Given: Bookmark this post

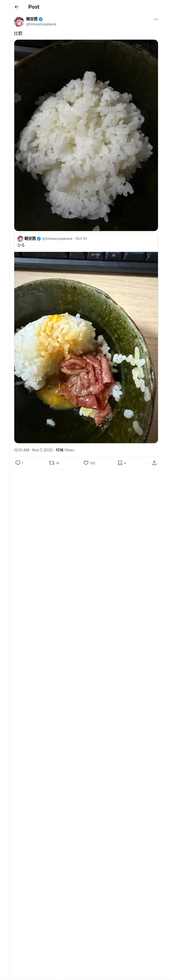Looking at the screenshot, I should (x=120, y=463).
